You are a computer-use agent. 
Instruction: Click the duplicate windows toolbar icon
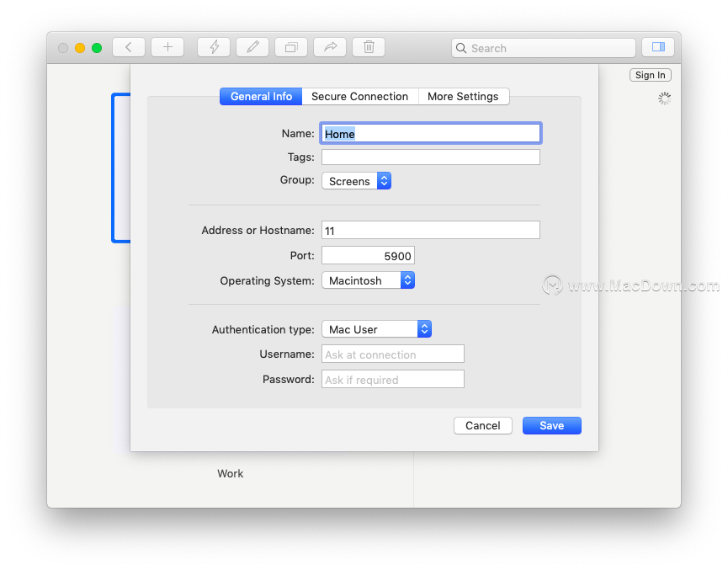[x=291, y=47]
